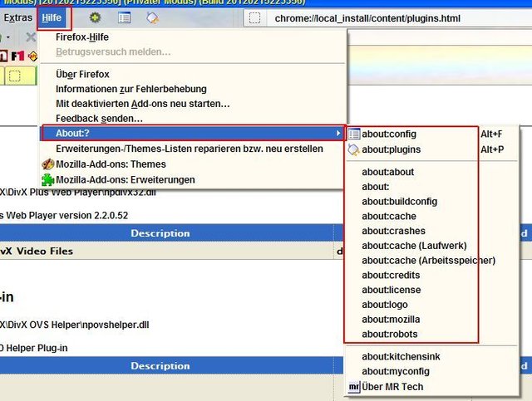Choose about:plugins submenu item

[x=431, y=149]
